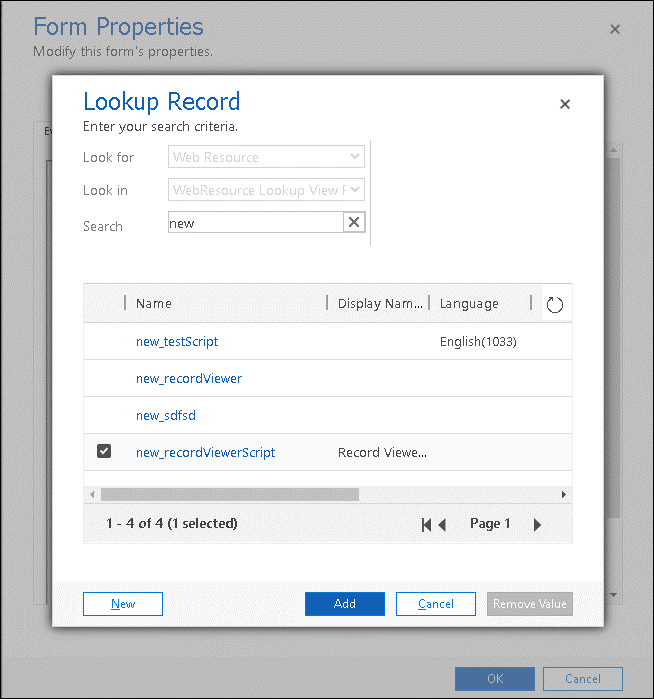Click the refresh icon in the grid header
This screenshot has width=654, height=699.
555,304
